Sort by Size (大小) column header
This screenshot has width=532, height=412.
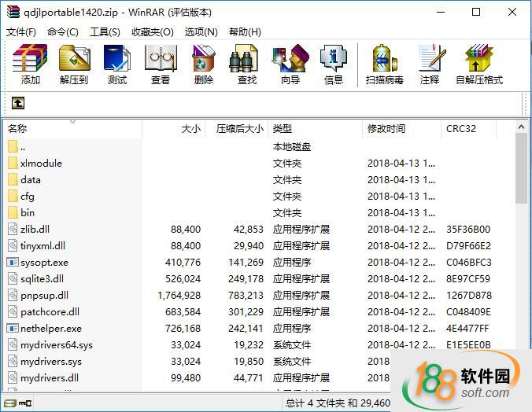190,129
